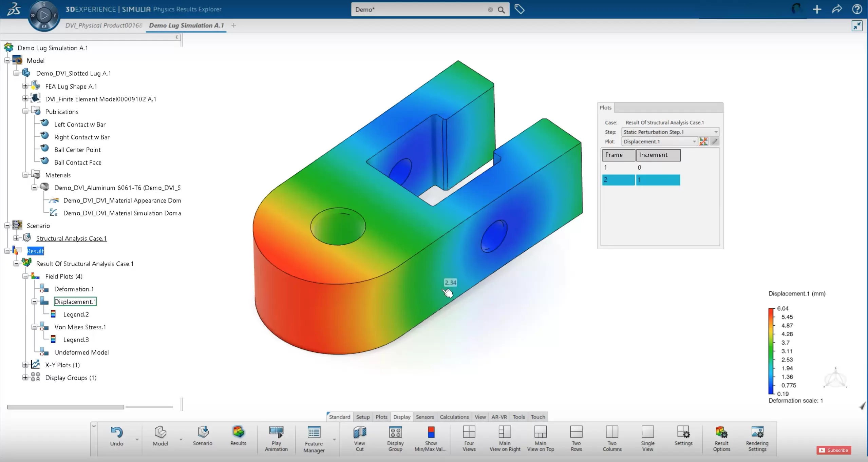
Task: Expand the X-Y Plots tree node
Action: (x=25, y=365)
